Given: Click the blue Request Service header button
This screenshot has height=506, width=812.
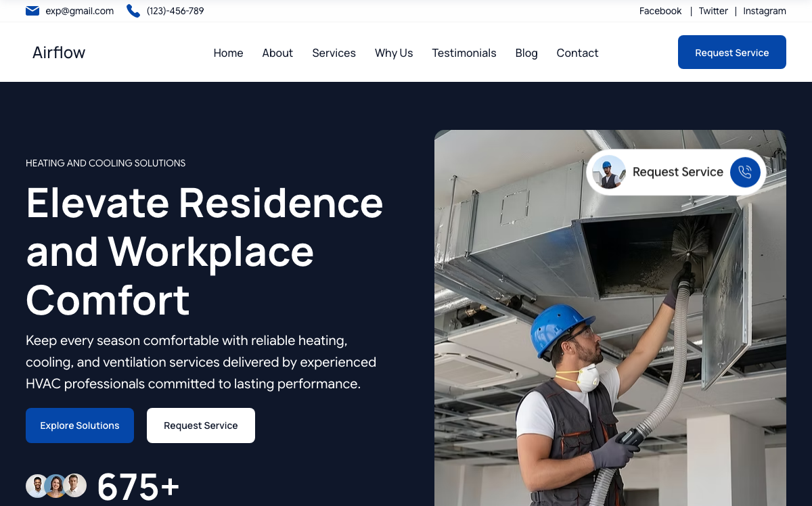Looking at the screenshot, I should (x=732, y=52).
